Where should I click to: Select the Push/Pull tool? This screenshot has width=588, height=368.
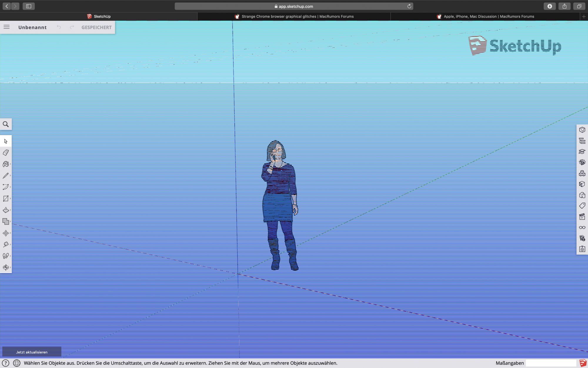click(x=6, y=210)
